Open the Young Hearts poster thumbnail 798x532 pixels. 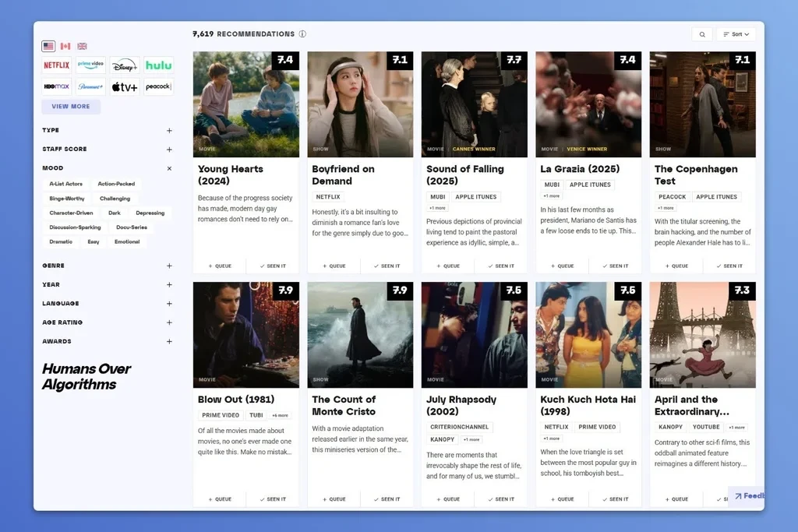[x=246, y=104]
